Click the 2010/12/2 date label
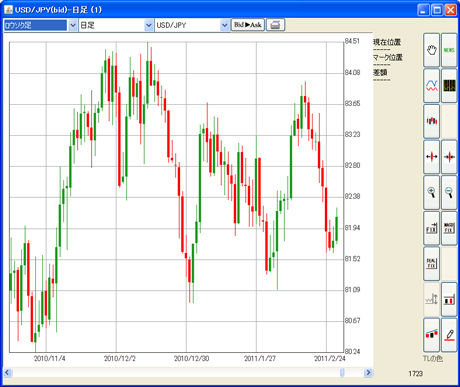The height and width of the screenshot is (387, 460). pos(120,359)
